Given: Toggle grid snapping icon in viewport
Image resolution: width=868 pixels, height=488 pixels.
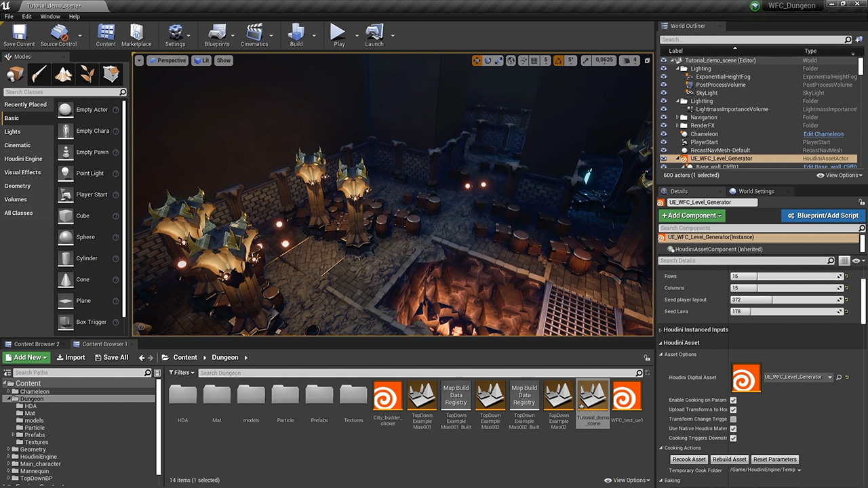Looking at the screenshot, I should 536,60.
